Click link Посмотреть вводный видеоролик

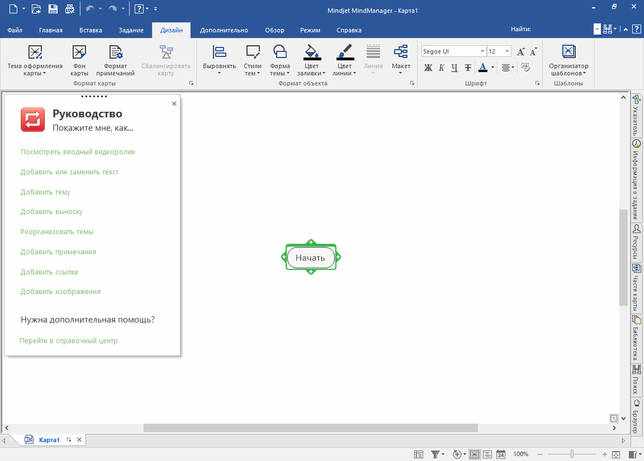tap(78, 152)
